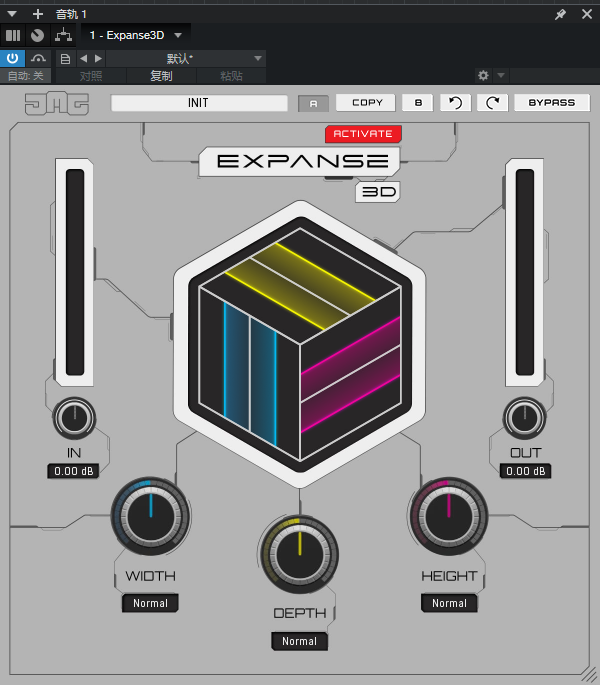Click the blue WIDTH knob
This screenshot has width=600, height=685.
point(151,516)
